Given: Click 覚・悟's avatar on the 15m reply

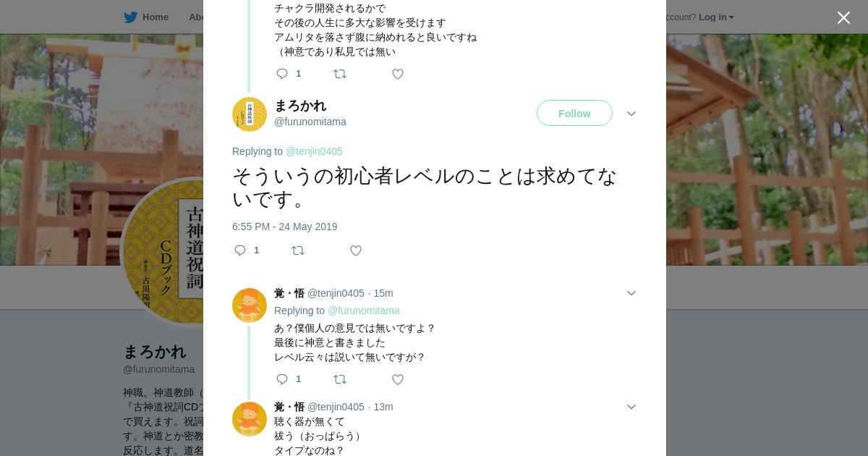Looking at the screenshot, I should point(250,305).
